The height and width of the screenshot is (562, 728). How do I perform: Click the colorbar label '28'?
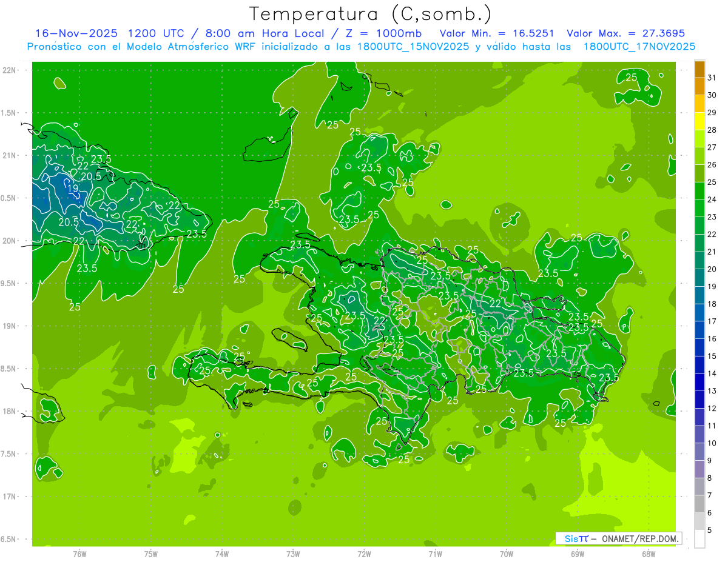tap(712, 130)
